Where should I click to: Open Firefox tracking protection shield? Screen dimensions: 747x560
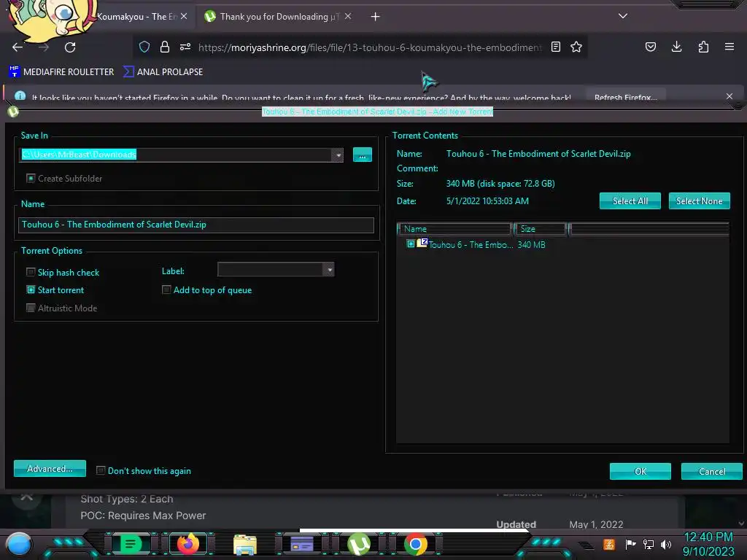pos(144,47)
